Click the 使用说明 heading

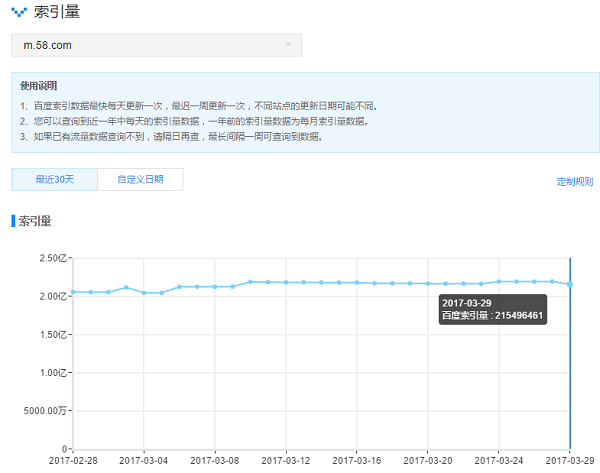[39, 86]
